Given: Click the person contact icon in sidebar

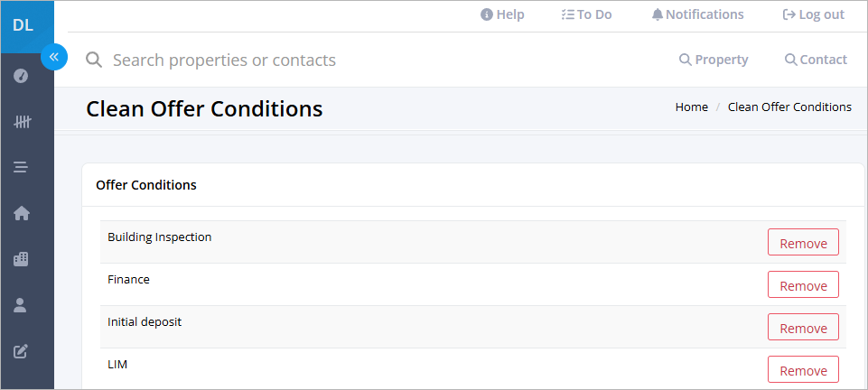Looking at the screenshot, I should 21,305.
